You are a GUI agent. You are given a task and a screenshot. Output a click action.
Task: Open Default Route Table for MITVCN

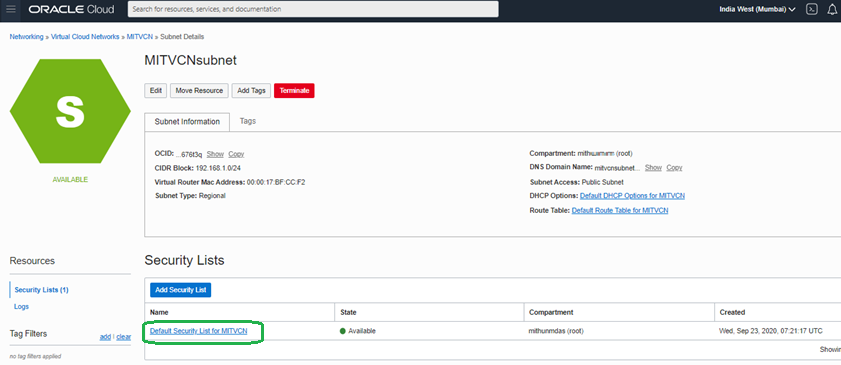pos(620,211)
